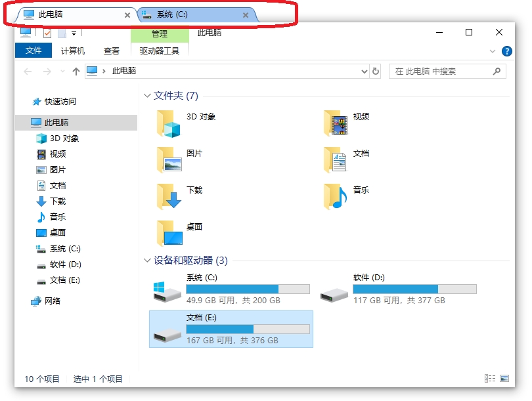Open the quick access toolbar customize dropdown
The image size is (532, 401).
tap(74, 33)
